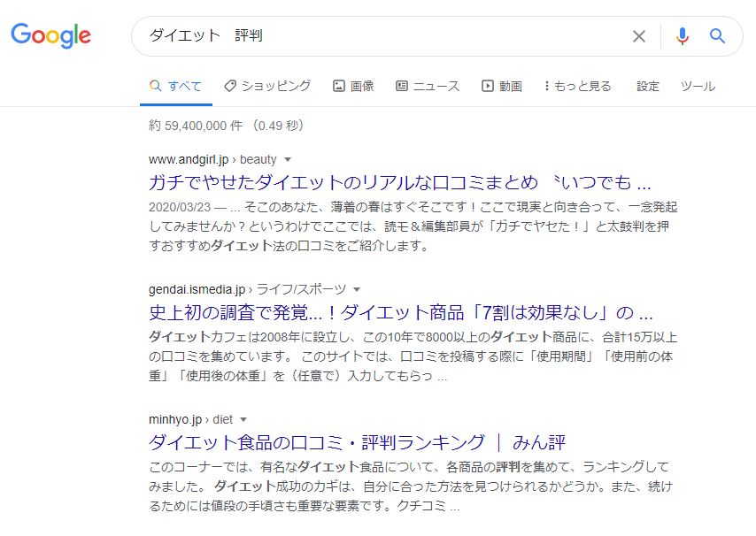
Task: Expand the dropdown arrow next to www.andgirl.jp
Action: 288,159
